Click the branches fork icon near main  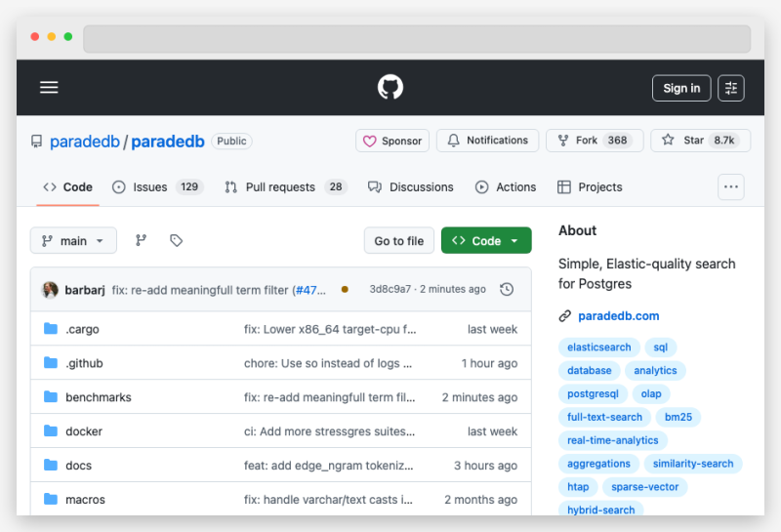[141, 240]
